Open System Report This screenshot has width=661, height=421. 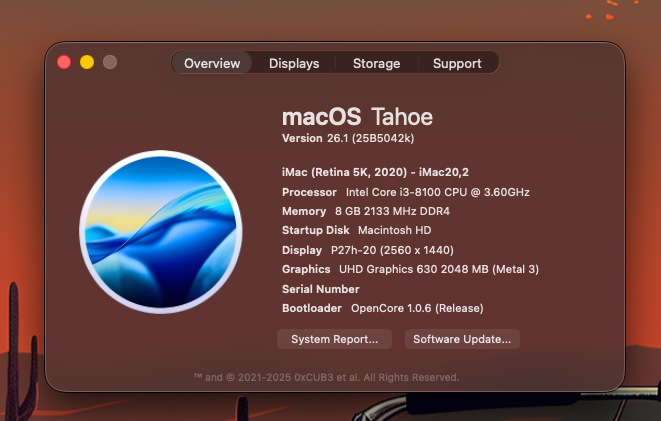[x=334, y=339]
